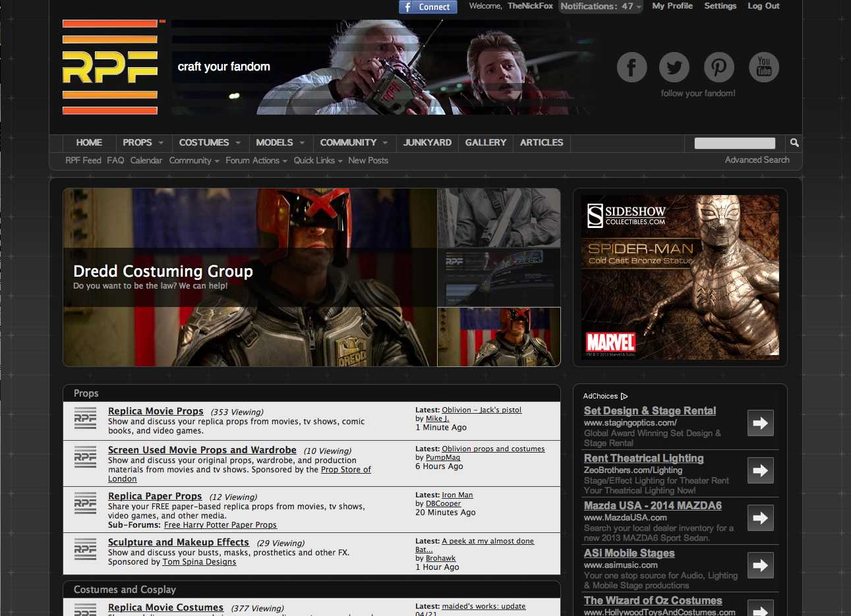Click the Screen Used Movie Props forum icon

[85, 458]
